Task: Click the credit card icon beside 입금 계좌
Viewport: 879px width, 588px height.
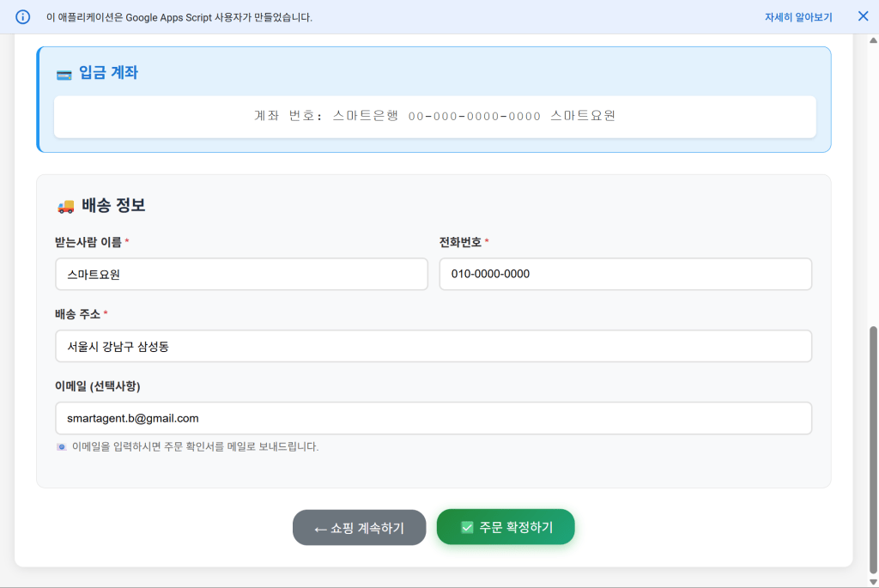Action: (x=64, y=74)
